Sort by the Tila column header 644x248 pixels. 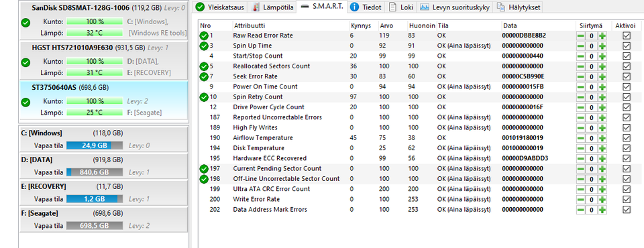point(468,25)
